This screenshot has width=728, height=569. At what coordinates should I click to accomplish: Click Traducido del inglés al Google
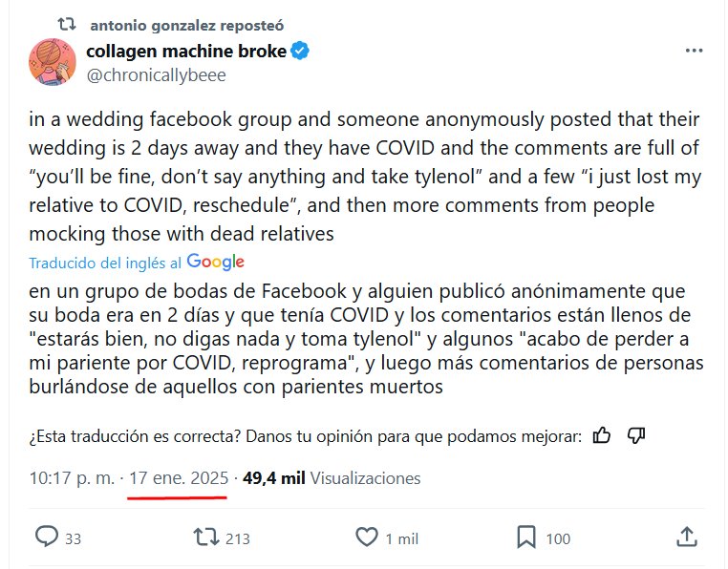pyautogui.click(x=137, y=263)
